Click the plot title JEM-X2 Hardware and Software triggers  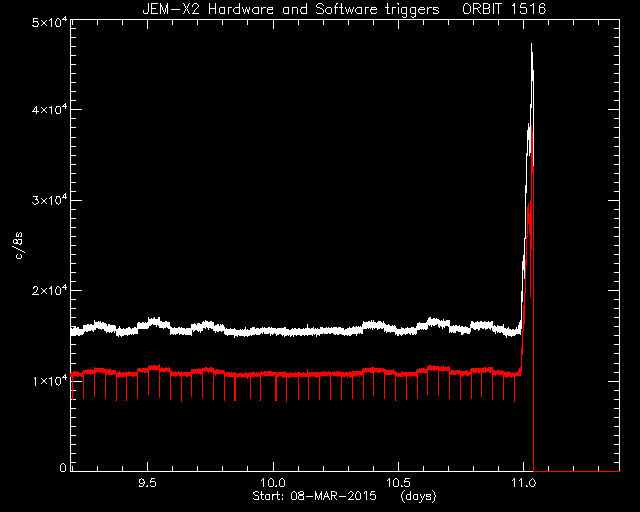(291, 9)
